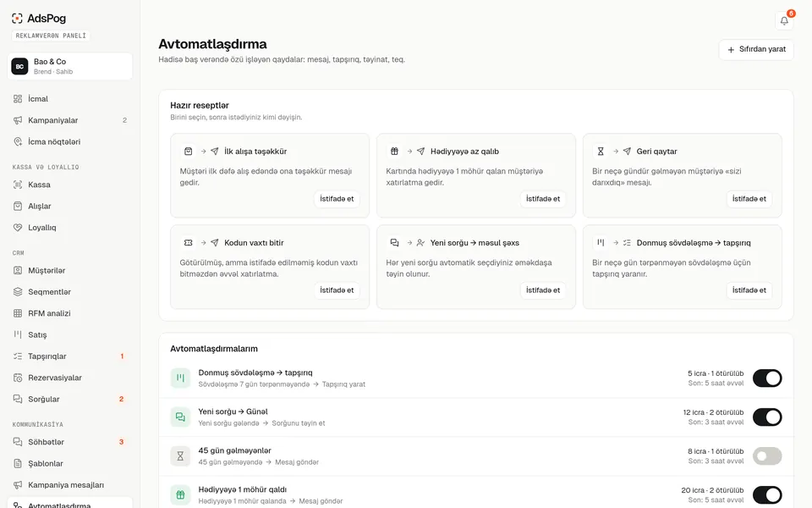This screenshot has width=812, height=508.
Task: Turn off the Yeni sorğu → Günəl toggle
Action: (x=767, y=417)
